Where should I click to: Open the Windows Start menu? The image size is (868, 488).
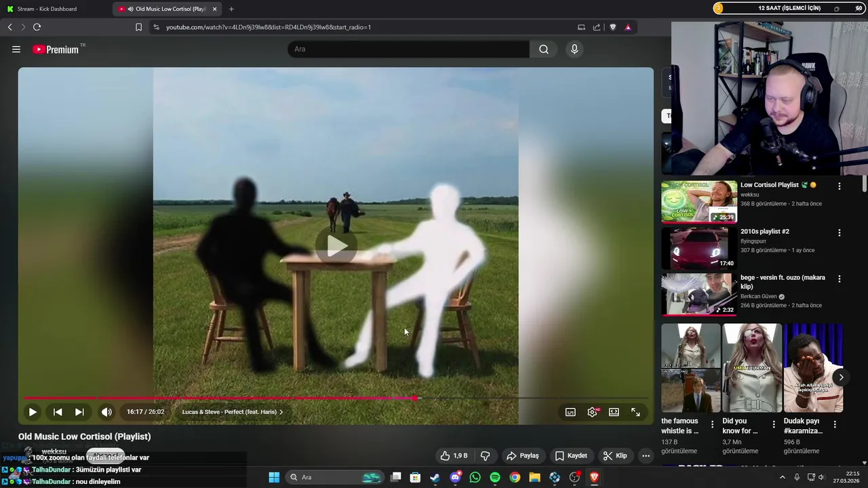[x=274, y=477]
